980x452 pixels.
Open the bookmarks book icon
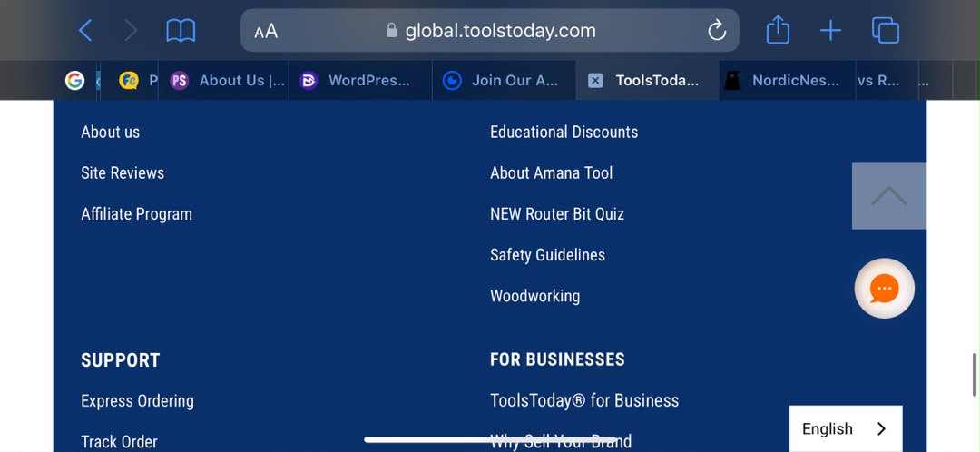pyautogui.click(x=181, y=30)
